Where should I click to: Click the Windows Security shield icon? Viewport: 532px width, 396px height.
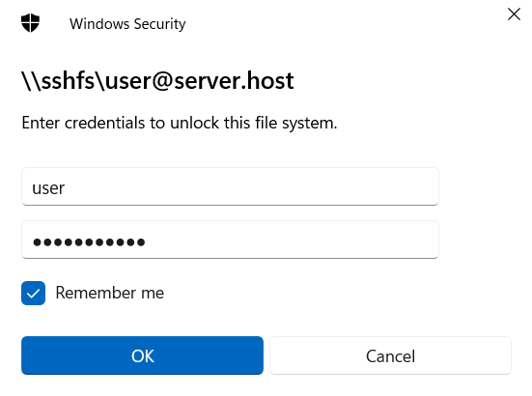(30, 23)
